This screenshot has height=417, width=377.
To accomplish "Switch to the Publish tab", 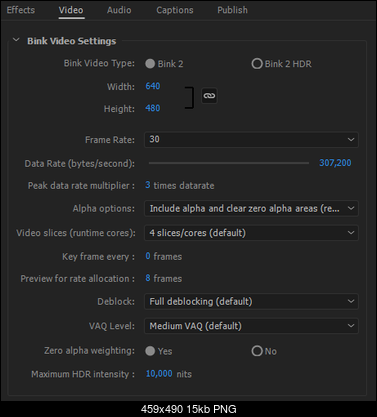I will [x=232, y=10].
